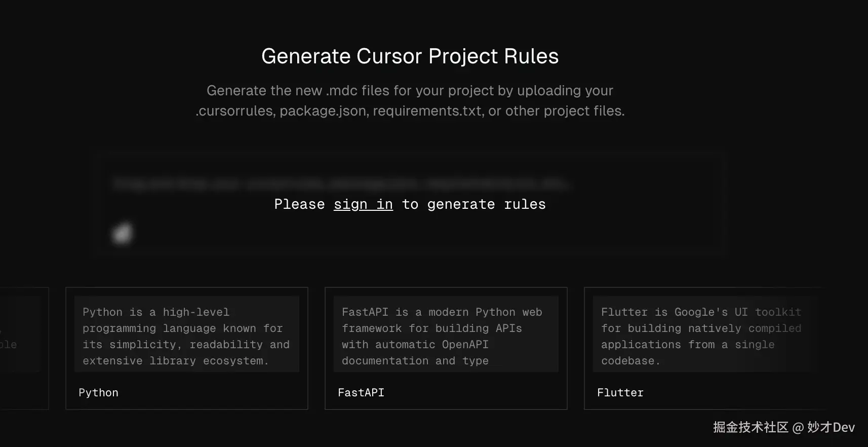Viewport: 868px width, 447px height.
Task: Click the subtitle mentioning .mdc files
Action: click(x=410, y=91)
